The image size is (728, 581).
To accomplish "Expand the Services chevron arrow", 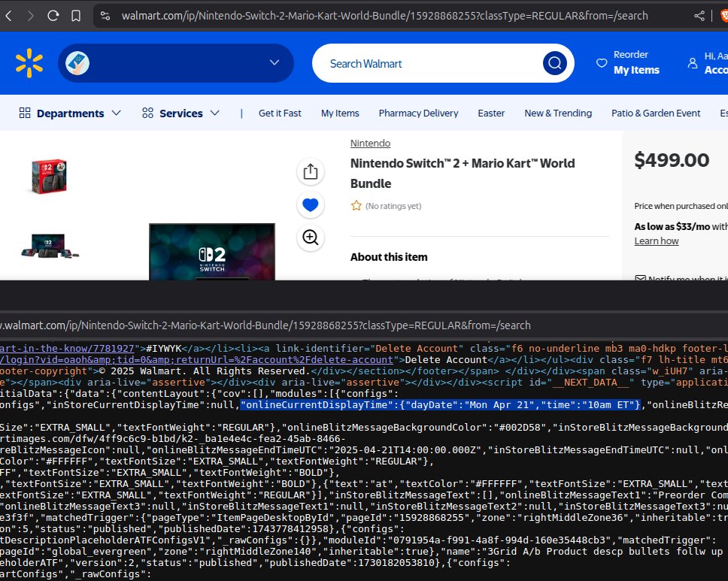I will [214, 113].
